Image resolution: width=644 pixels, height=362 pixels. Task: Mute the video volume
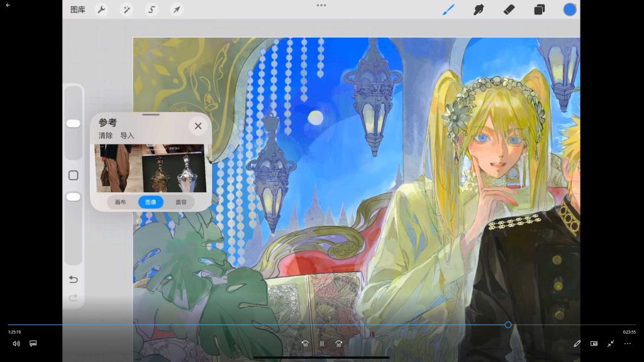16,344
